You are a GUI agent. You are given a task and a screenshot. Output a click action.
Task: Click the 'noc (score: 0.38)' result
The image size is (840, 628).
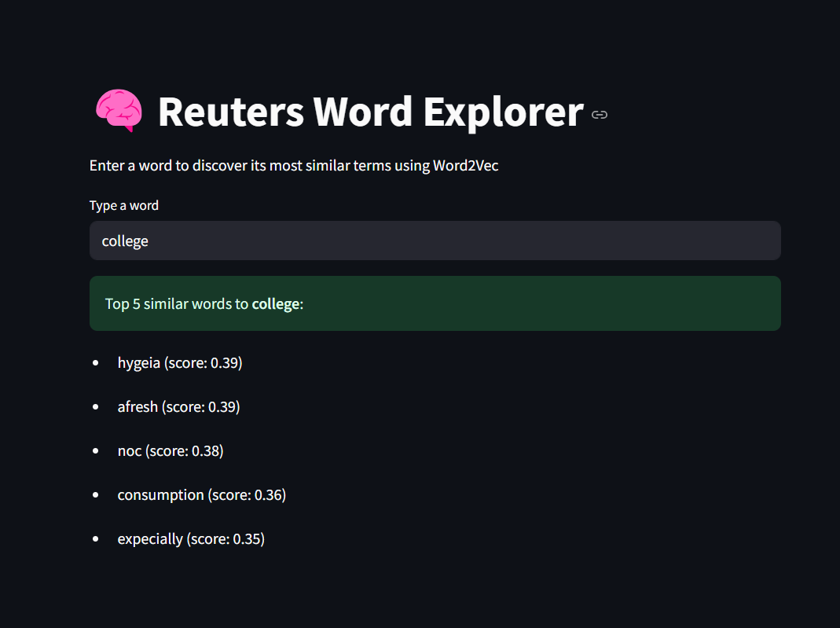point(171,450)
